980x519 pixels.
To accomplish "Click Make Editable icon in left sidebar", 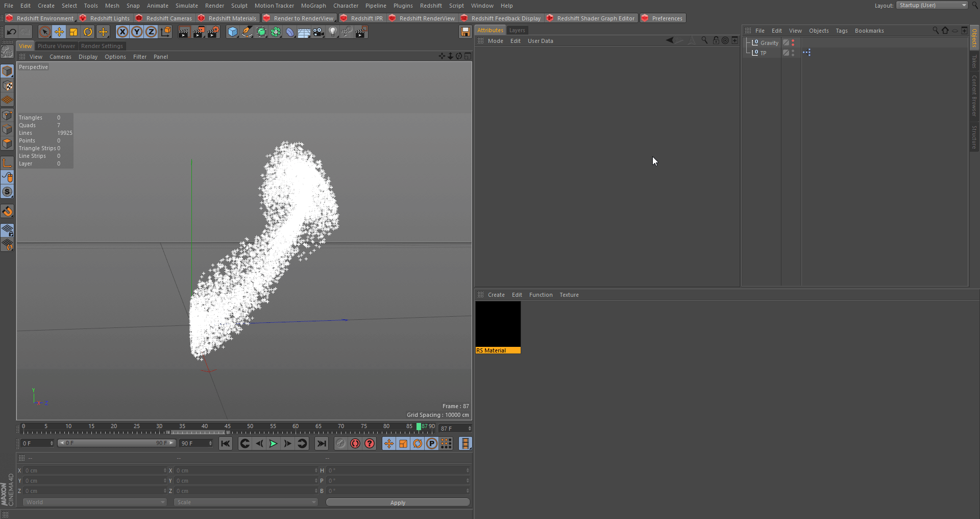I will click(7, 52).
